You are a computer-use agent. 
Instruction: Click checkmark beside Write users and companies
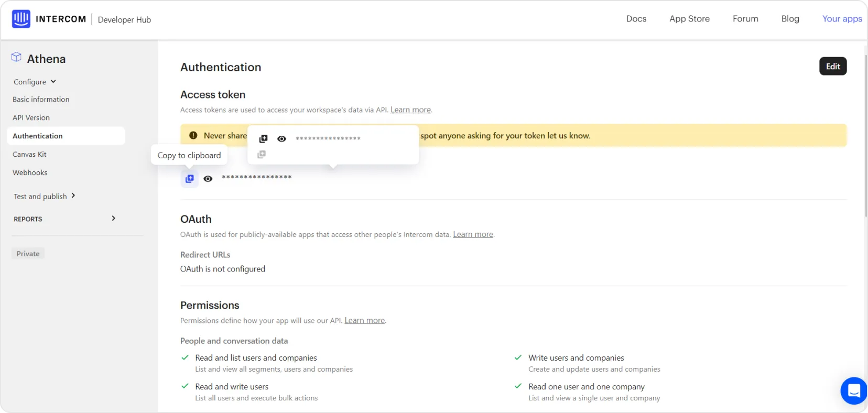click(518, 357)
